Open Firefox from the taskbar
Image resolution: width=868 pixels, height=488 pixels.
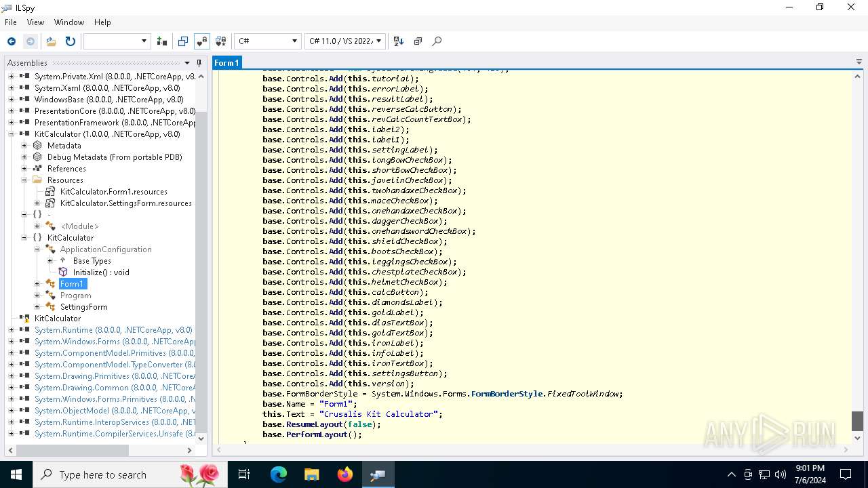(345, 474)
